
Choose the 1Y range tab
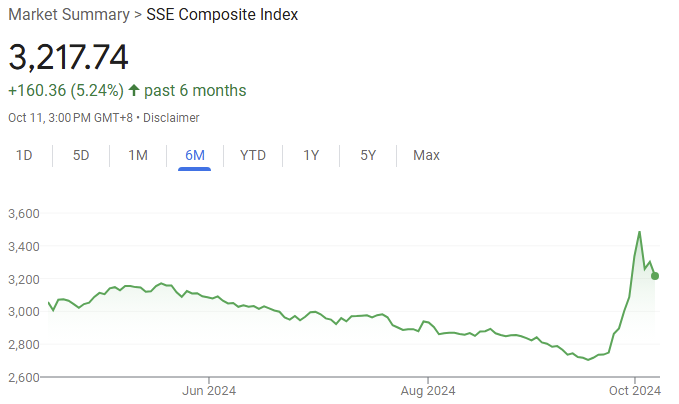[311, 155]
